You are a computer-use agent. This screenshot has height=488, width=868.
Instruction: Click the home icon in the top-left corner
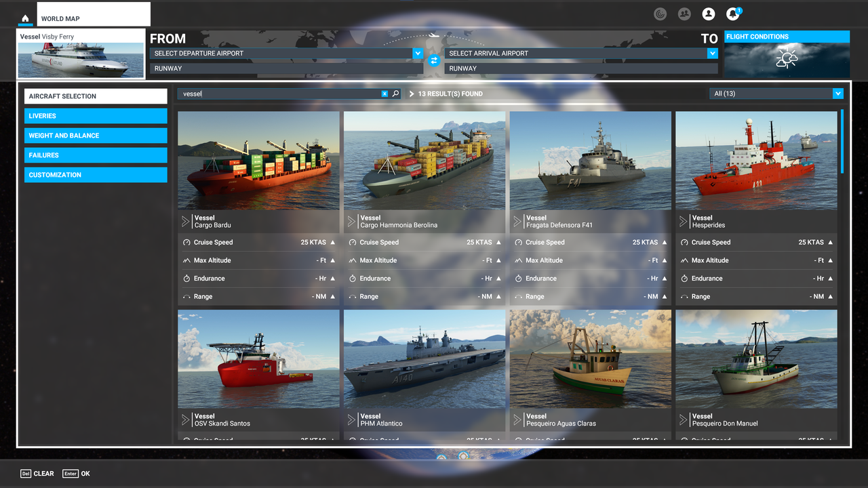pos(25,19)
